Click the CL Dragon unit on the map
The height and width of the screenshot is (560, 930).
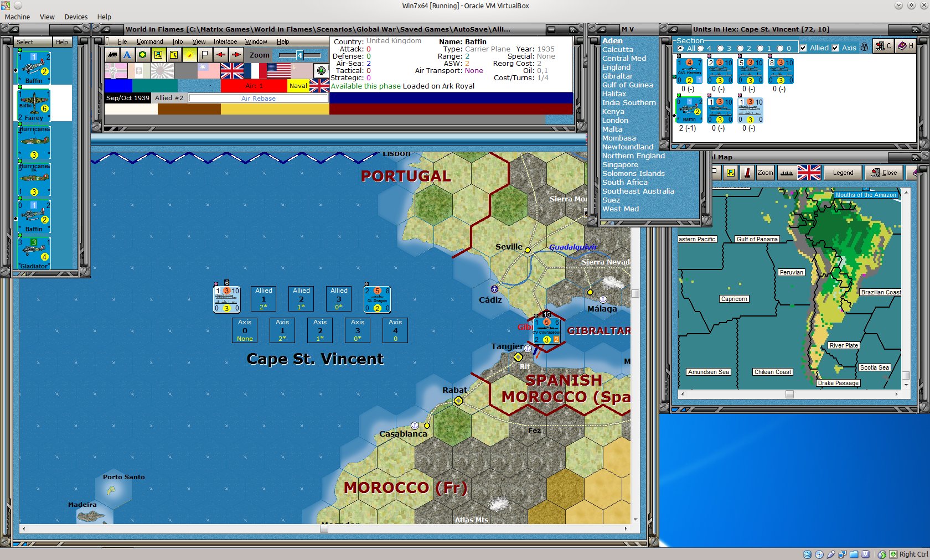377,299
